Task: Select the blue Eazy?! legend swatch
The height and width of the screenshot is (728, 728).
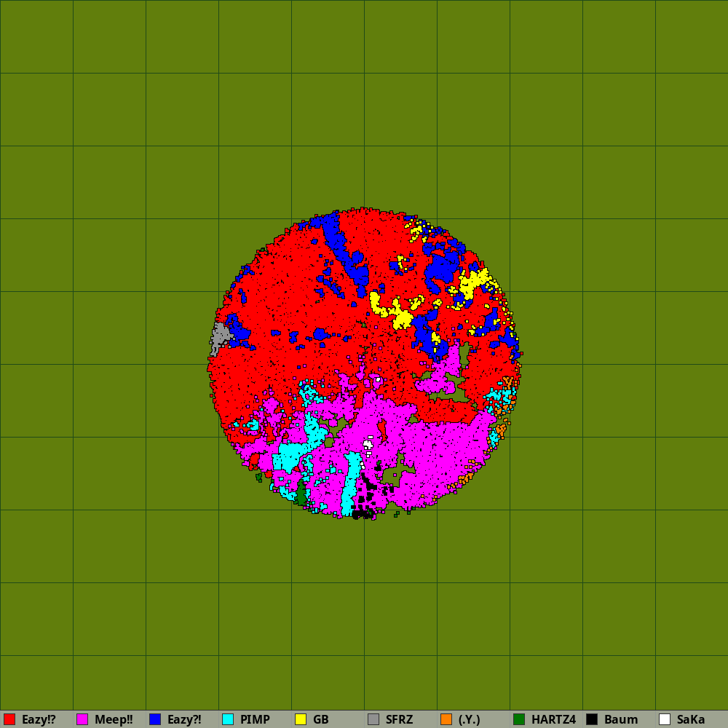Action: 155,719
